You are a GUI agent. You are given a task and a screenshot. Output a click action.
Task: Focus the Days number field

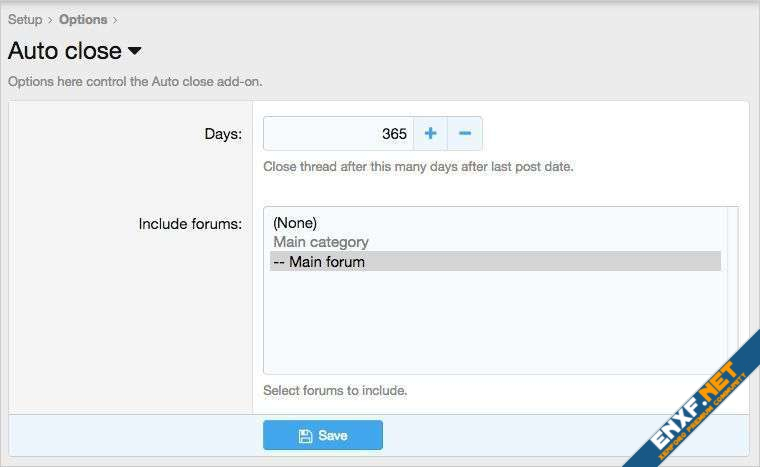click(x=338, y=133)
